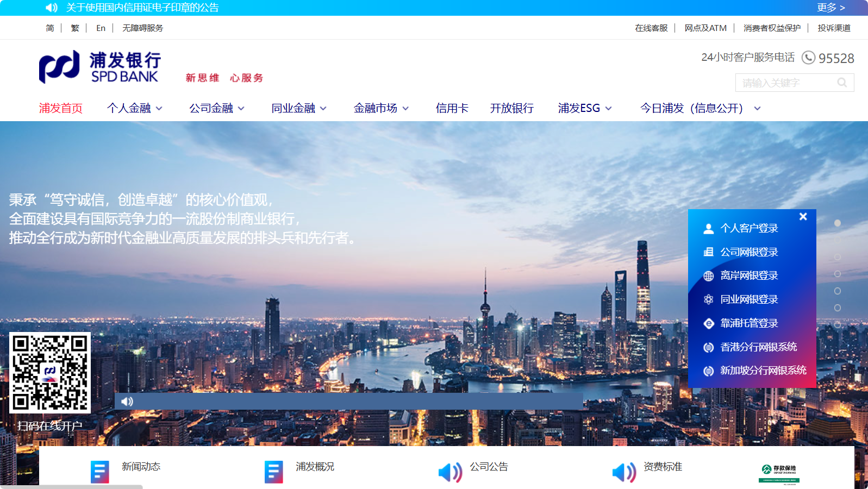Click the icon beside 香港分行网银系统
This screenshot has height=489, width=868.
(x=708, y=347)
